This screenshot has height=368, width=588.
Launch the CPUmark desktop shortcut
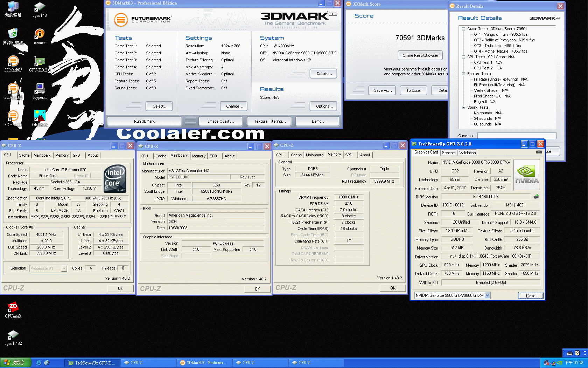13,310
